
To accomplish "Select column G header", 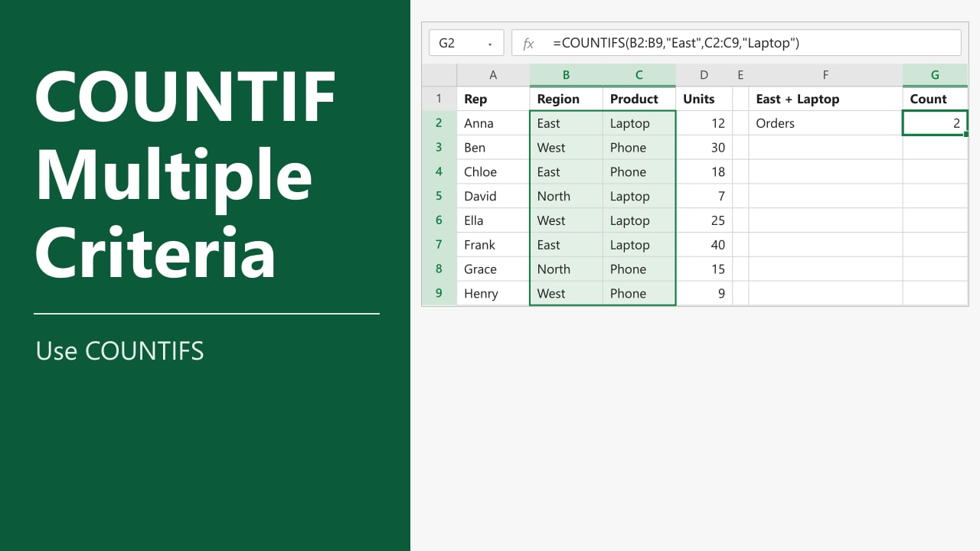I will [x=935, y=75].
